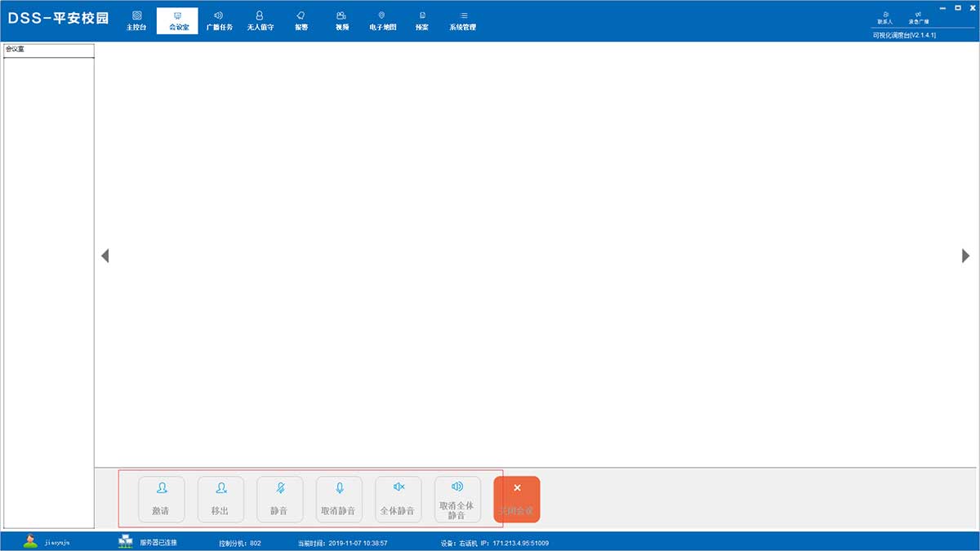Unmute using the 取消静音 button
The width and height of the screenshot is (980, 551).
click(339, 499)
